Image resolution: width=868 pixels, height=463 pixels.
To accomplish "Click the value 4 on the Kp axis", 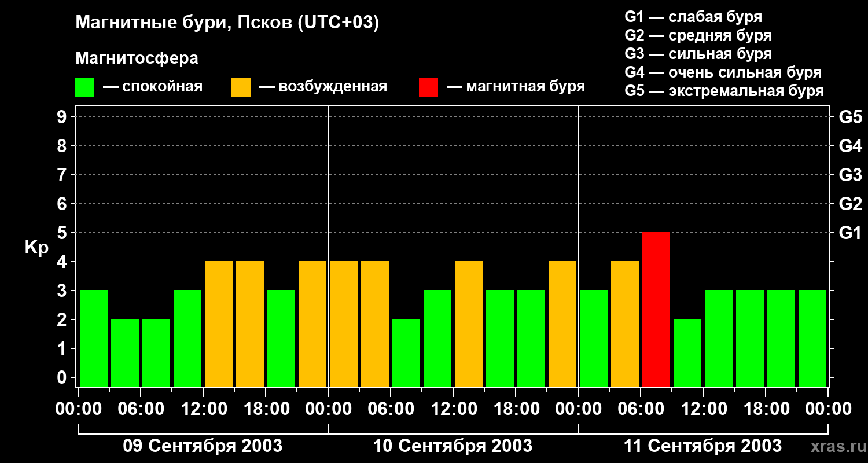I will click(x=63, y=262).
